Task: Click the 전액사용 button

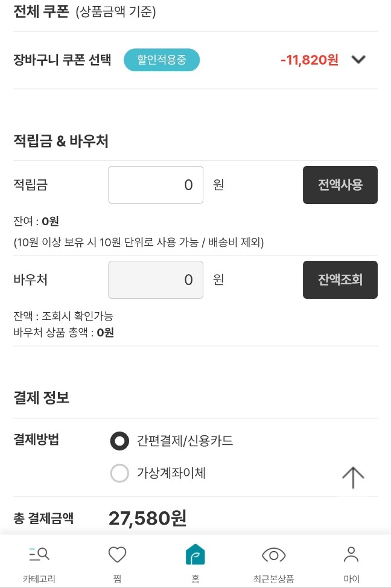Action: [x=340, y=185]
